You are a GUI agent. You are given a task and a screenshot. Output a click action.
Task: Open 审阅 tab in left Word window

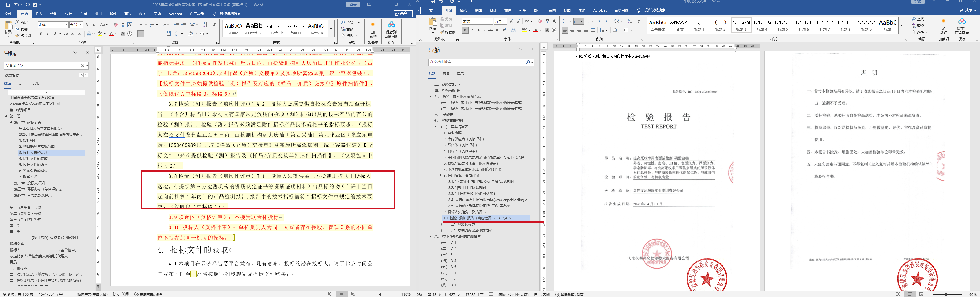(x=128, y=14)
